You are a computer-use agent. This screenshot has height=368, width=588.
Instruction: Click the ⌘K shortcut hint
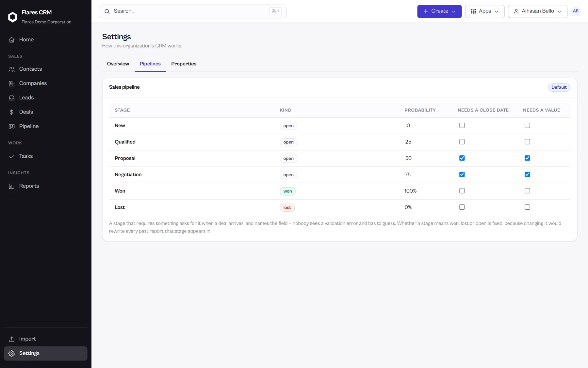[x=275, y=11]
